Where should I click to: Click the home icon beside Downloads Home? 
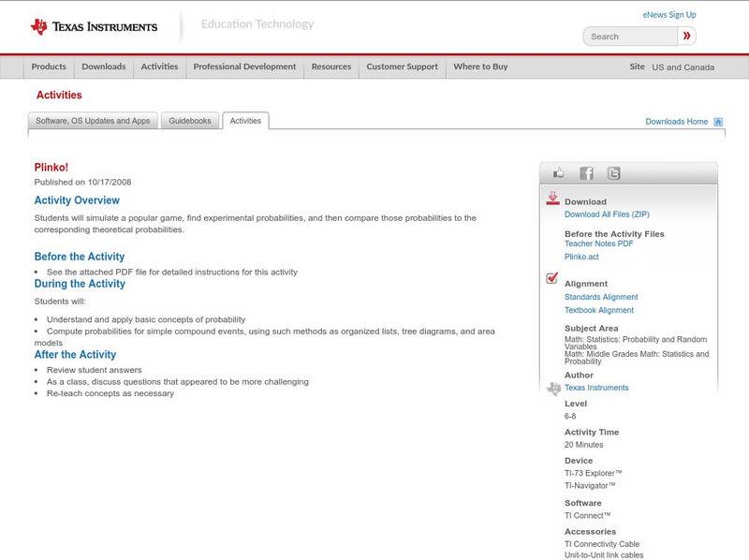pyautogui.click(x=718, y=122)
